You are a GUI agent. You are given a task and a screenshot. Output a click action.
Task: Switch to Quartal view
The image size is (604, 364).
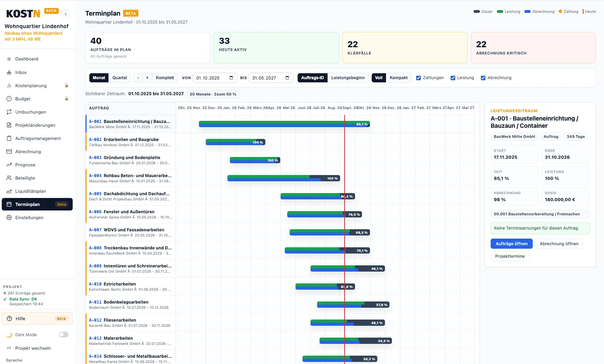120,78
